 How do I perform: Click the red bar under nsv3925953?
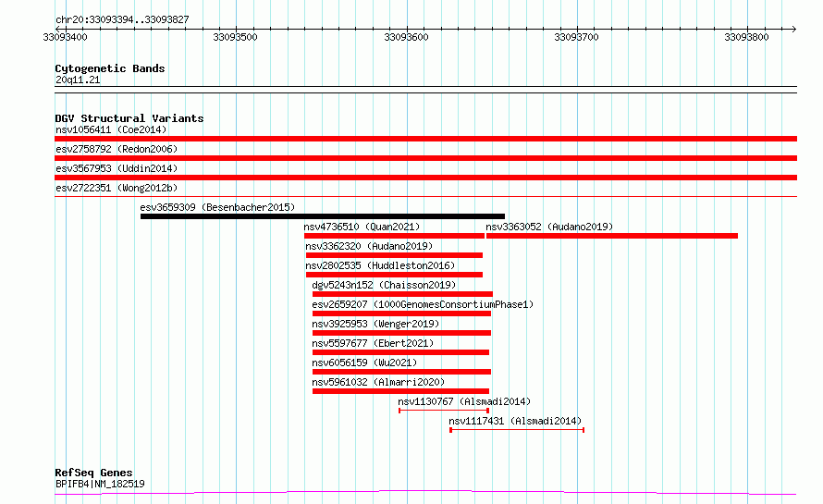tap(401, 333)
